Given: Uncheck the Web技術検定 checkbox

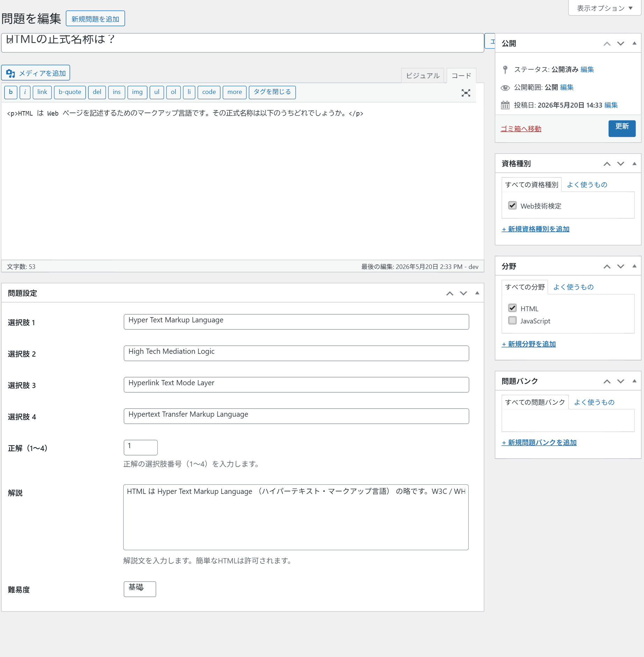Looking at the screenshot, I should [x=512, y=205].
